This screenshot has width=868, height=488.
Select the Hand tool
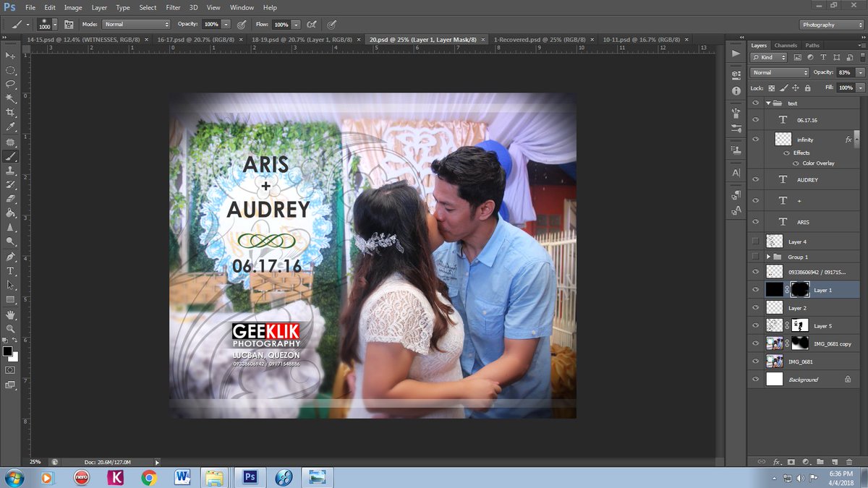pyautogui.click(x=10, y=314)
